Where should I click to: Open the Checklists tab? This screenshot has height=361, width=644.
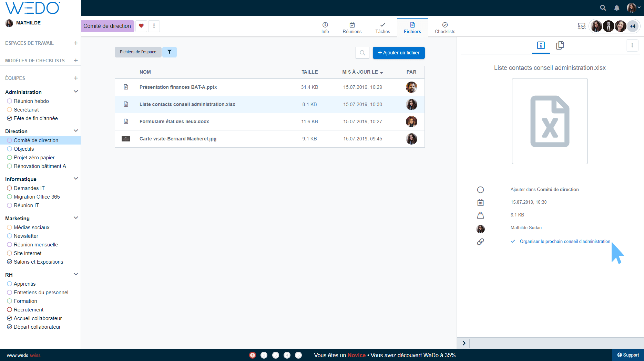pyautogui.click(x=445, y=28)
